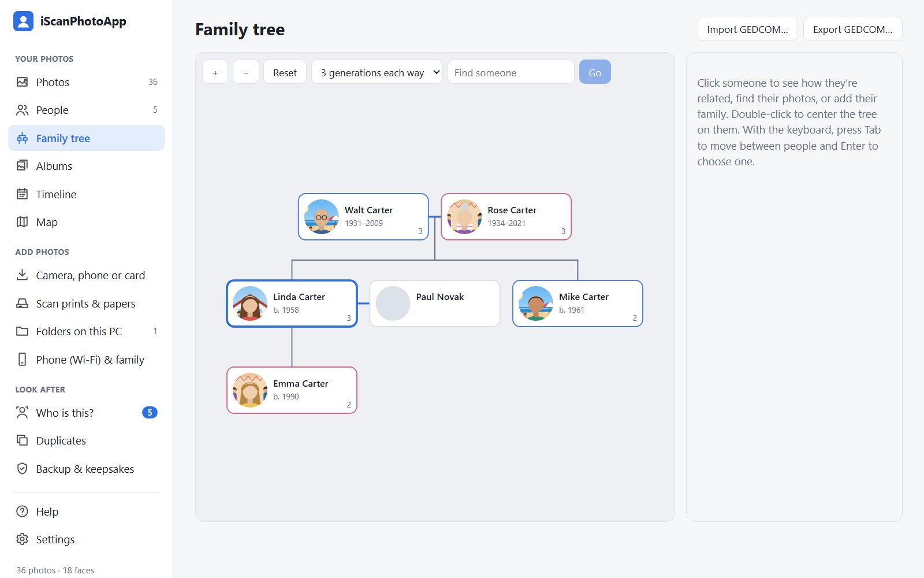
Task: Select the Family tree menu label
Action: pos(63,138)
